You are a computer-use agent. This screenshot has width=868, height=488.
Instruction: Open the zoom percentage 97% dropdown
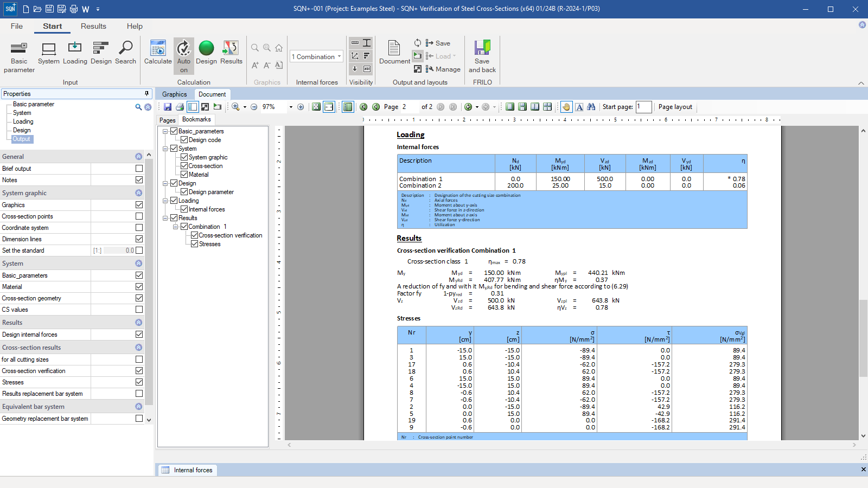tap(291, 107)
